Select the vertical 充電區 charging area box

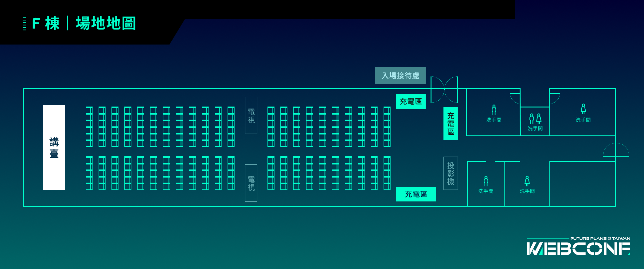(x=451, y=124)
